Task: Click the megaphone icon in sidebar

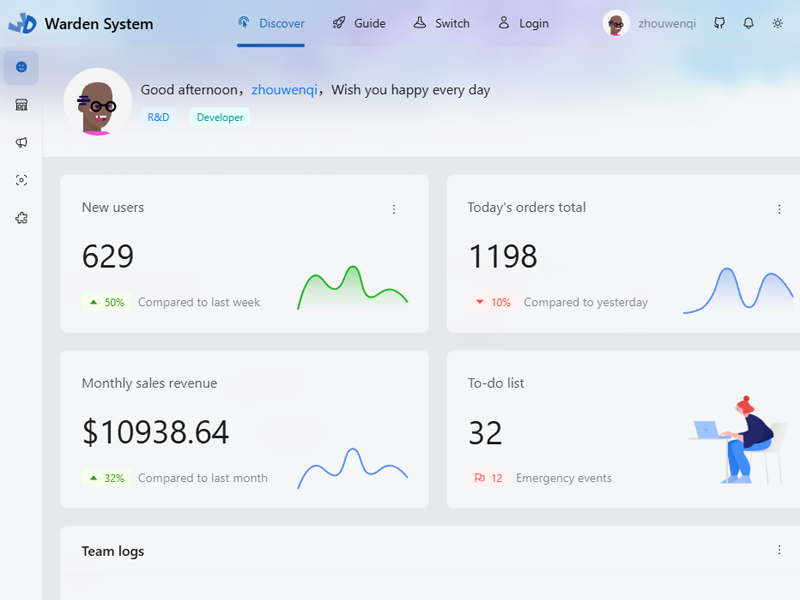Action: coord(21,143)
